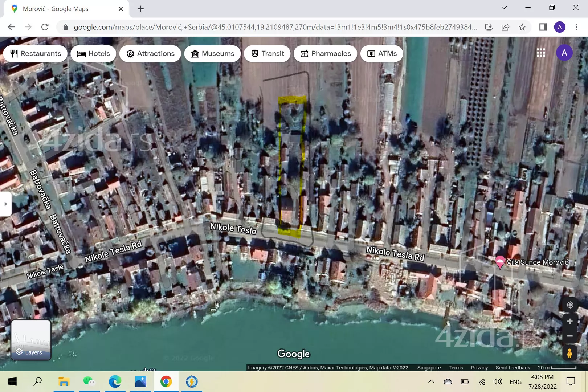Show hidden system tray icons
Image resolution: width=588 pixels, height=392 pixels.
click(431, 381)
